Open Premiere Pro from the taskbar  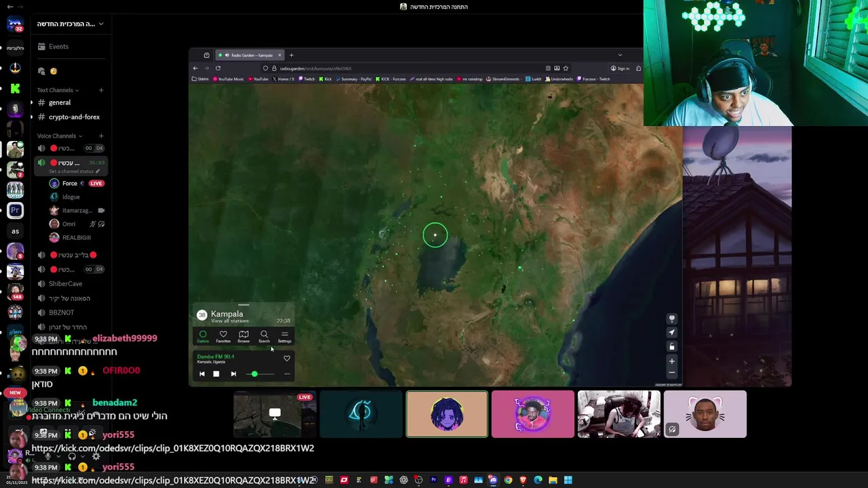[433, 480]
